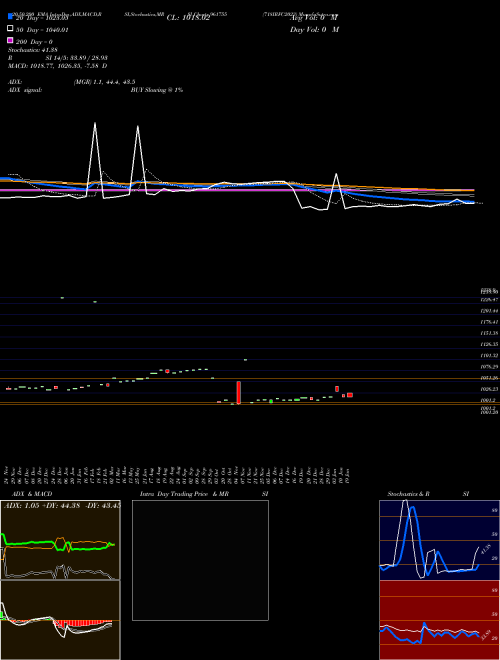Select the CL: 1018.02 closing price text
The width and height of the screenshot is (500, 660).
point(188,18)
